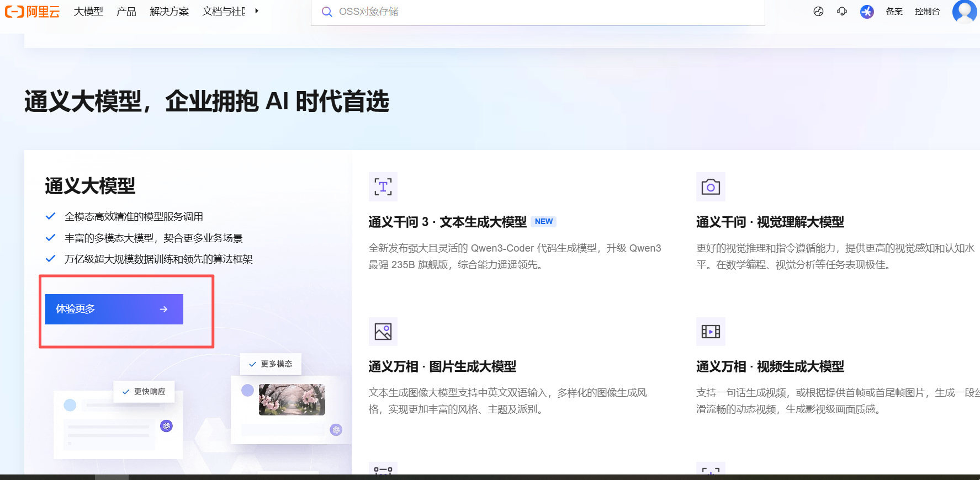
Task: Open 通义千问 3 · 文本生成大模型
Action: [x=448, y=222]
